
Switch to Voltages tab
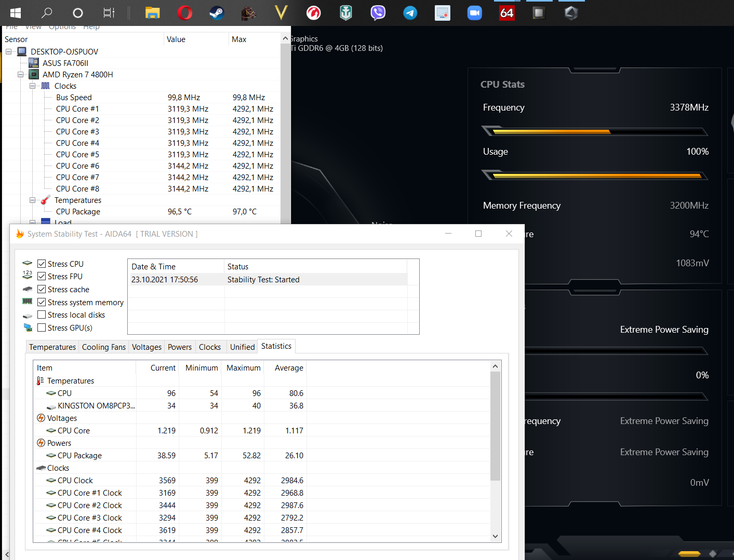pos(146,347)
